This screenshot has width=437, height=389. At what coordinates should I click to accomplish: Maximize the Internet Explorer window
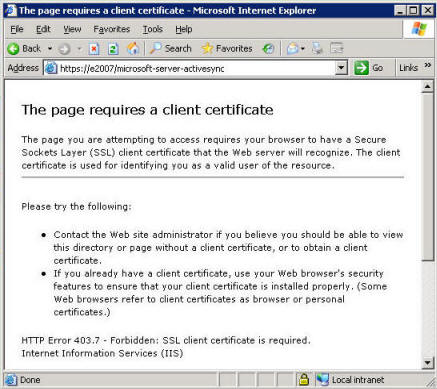(413, 11)
